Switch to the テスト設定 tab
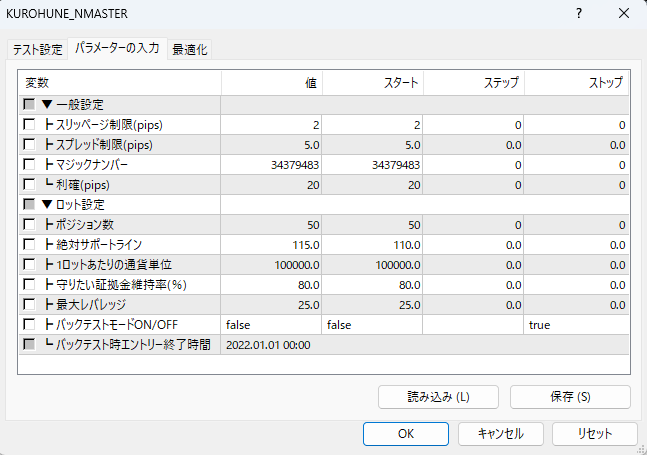647x455 pixels. pos(37,49)
